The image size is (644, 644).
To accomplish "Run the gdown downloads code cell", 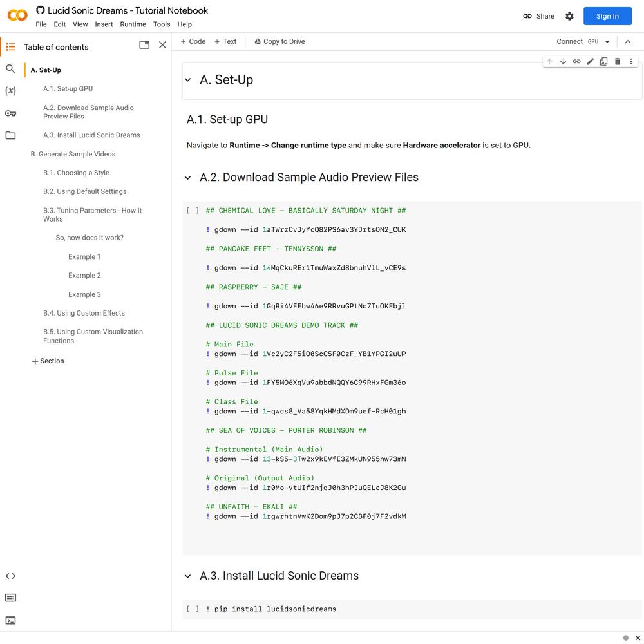I will click(193, 211).
